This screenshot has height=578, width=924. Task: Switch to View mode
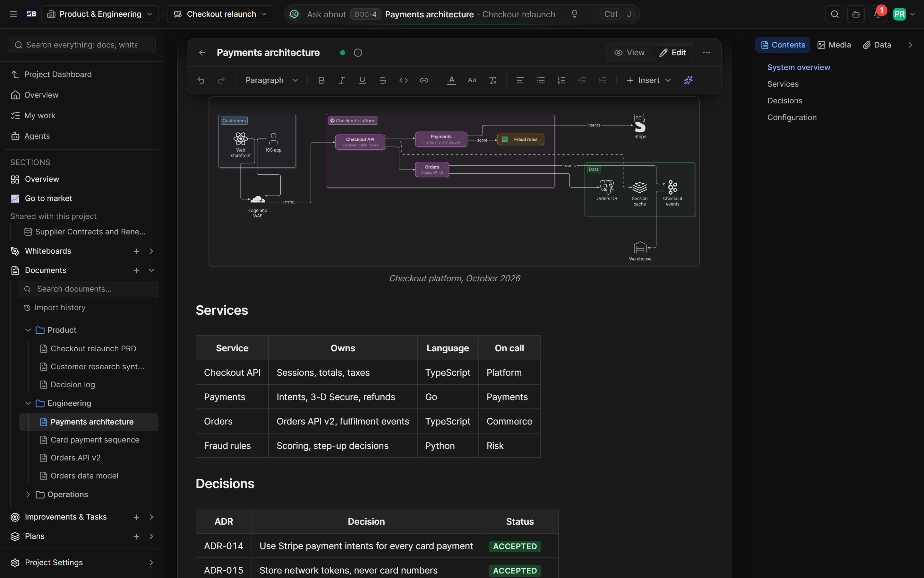coord(629,53)
